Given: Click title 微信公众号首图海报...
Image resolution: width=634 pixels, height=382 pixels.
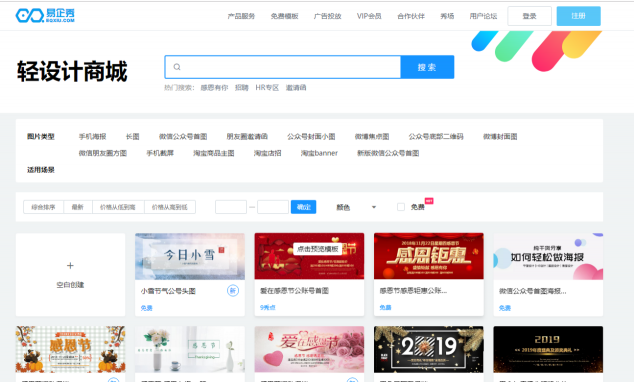Looking at the screenshot, I should tap(533, 291).
